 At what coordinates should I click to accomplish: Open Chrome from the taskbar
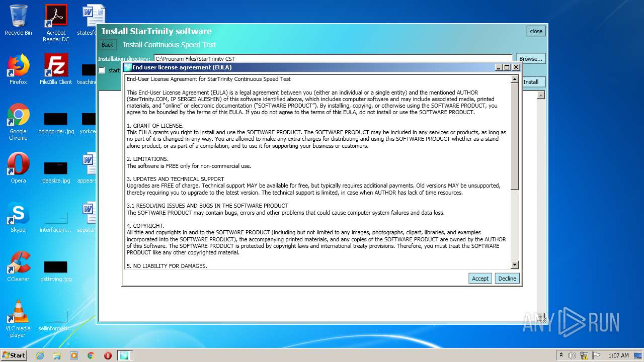coord(91,355)
